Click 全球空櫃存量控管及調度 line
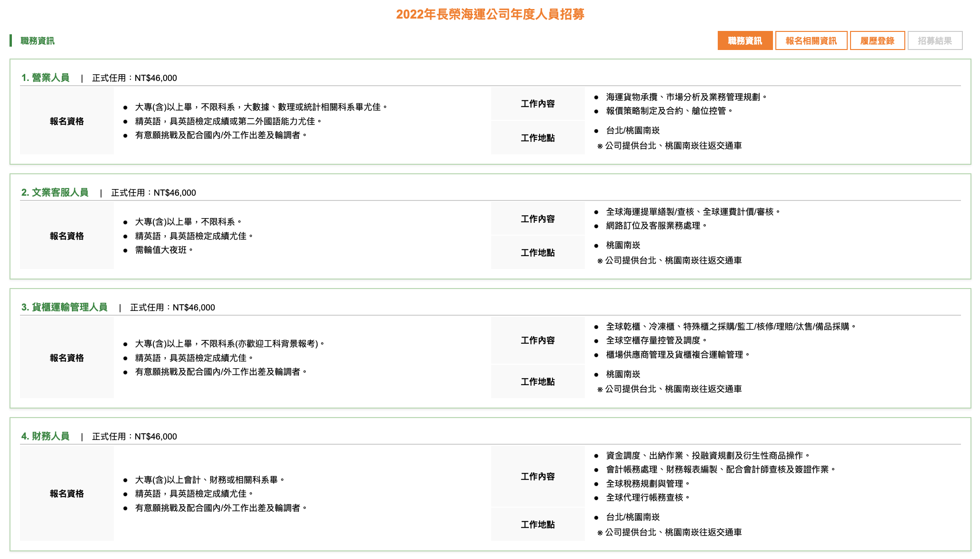This screenshot has width=980, height=559. [x=656, y=340]
